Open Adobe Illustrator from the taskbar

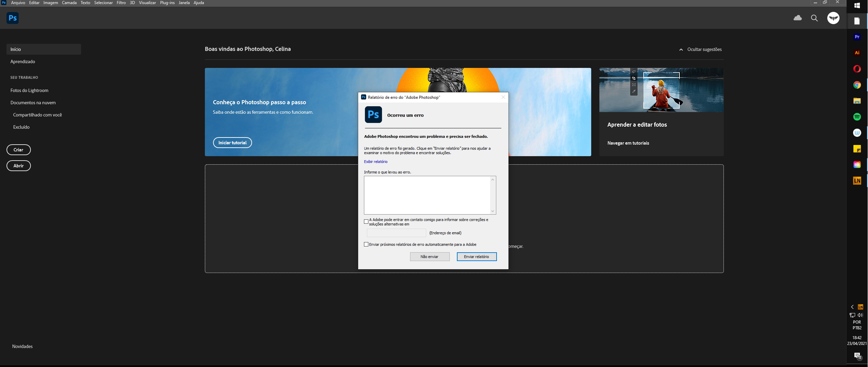coord(857,53)
